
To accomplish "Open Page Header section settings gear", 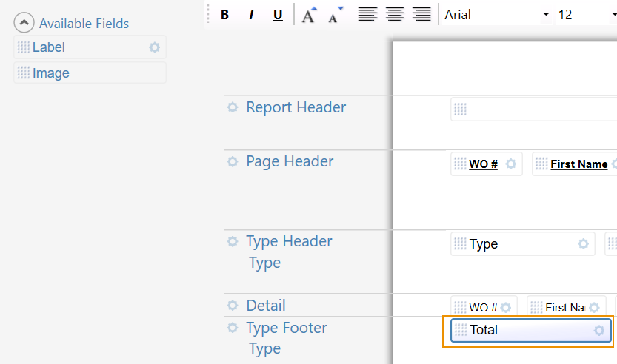I will [x=233, y=161].
